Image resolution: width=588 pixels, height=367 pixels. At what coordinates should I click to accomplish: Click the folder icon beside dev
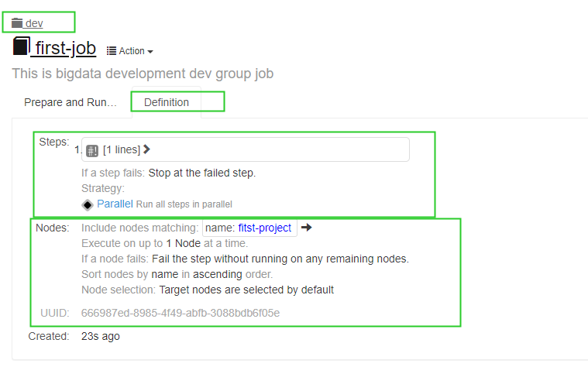pos(17,23)
